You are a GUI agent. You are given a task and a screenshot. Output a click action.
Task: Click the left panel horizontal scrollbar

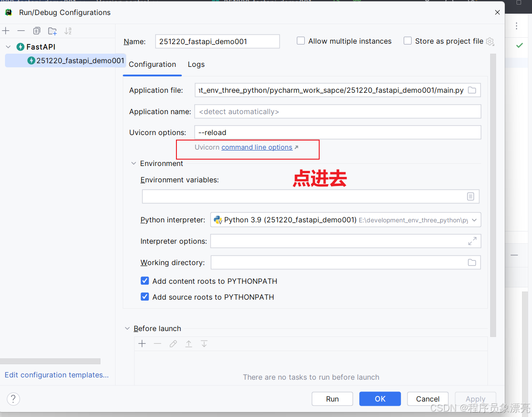coord(50,362)
